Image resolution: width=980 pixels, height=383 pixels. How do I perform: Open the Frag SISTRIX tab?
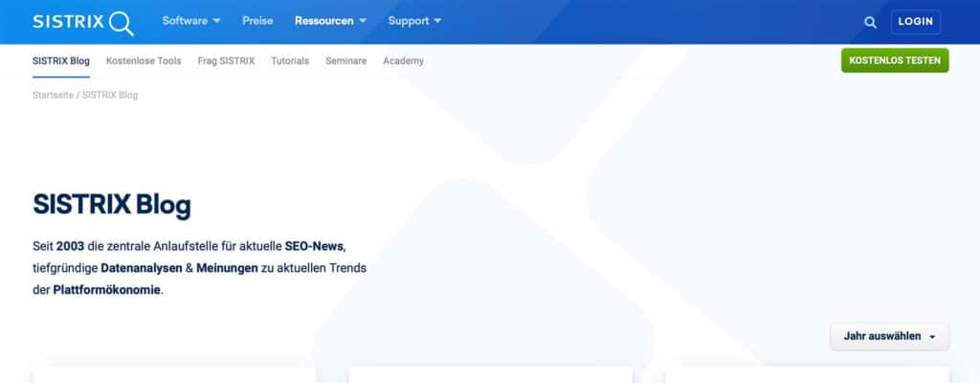[x=226, y=60]
